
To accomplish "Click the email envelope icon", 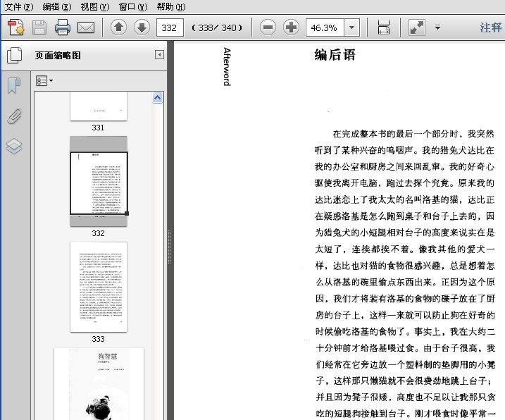I will click(86, 28).
